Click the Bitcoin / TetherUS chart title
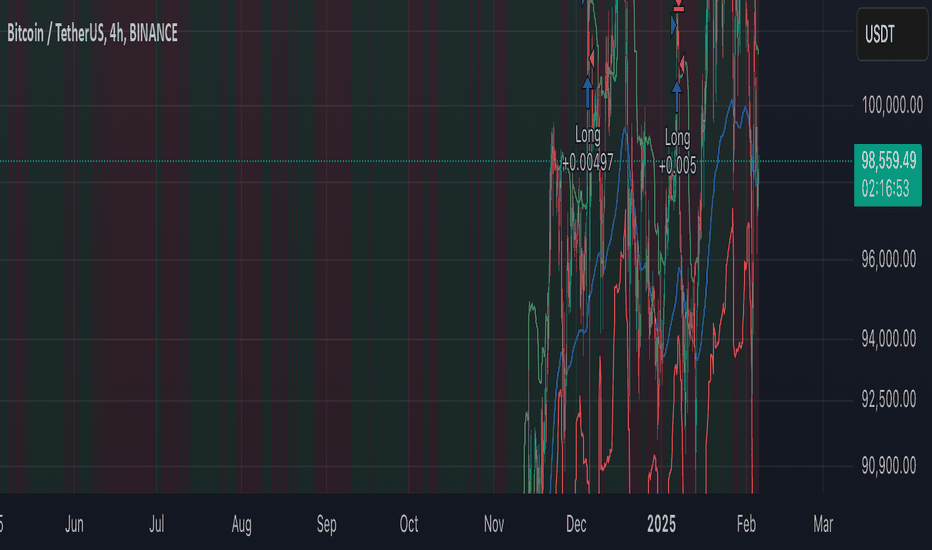This screenshot has width=932, height=550. (x=92, y=33)
